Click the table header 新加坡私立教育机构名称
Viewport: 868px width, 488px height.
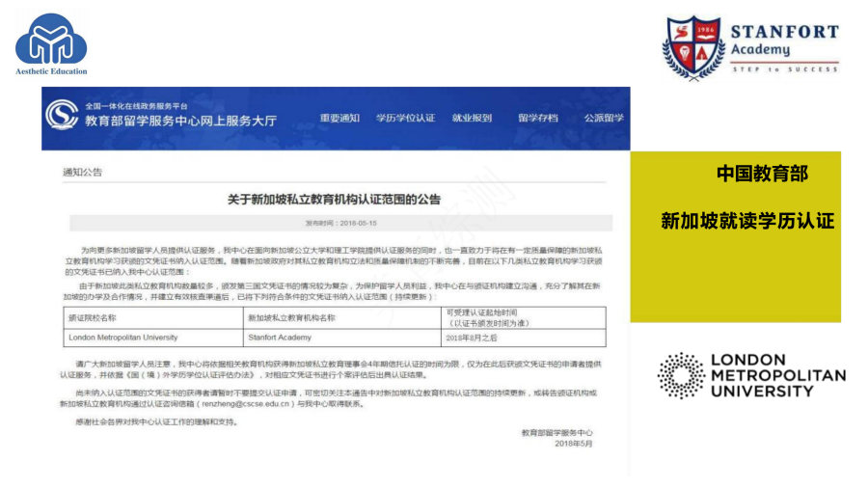291,318
